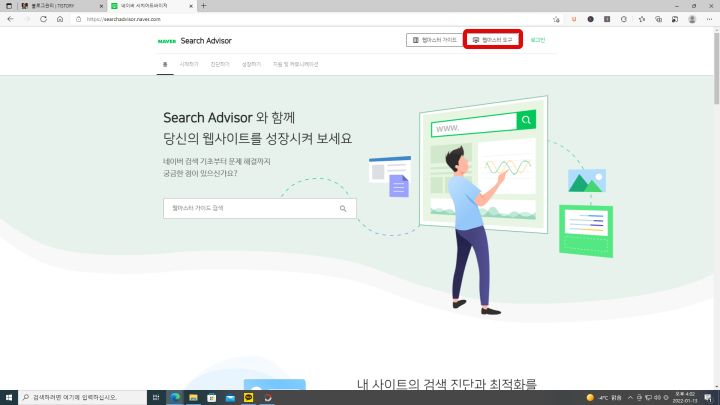Image resolution: width=720 pixels, height=405 pixels.
Task: Open Microsoft Store from the taskbar
Action: pyautogui.click(x=212, y=398)
